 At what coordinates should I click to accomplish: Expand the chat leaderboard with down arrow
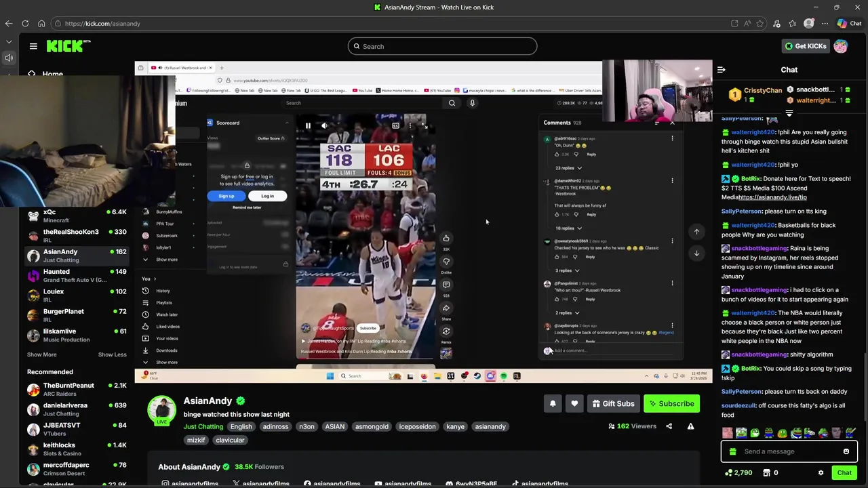[789, 113]
